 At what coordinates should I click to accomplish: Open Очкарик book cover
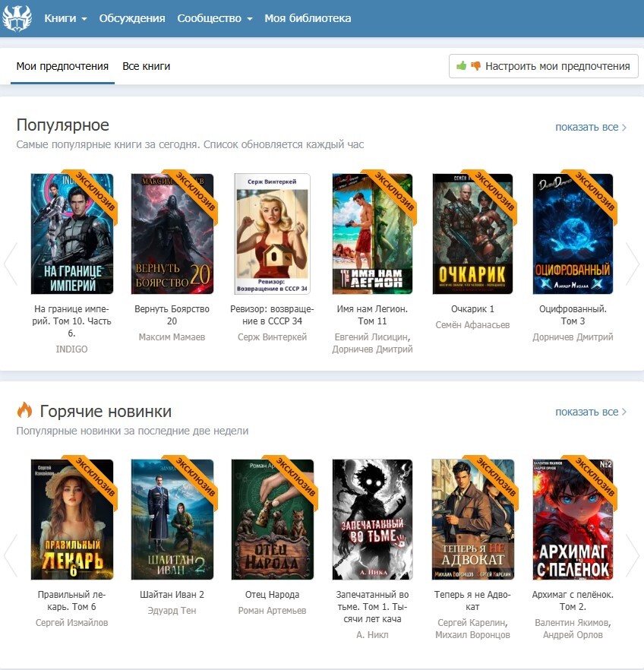pos(472,234)
